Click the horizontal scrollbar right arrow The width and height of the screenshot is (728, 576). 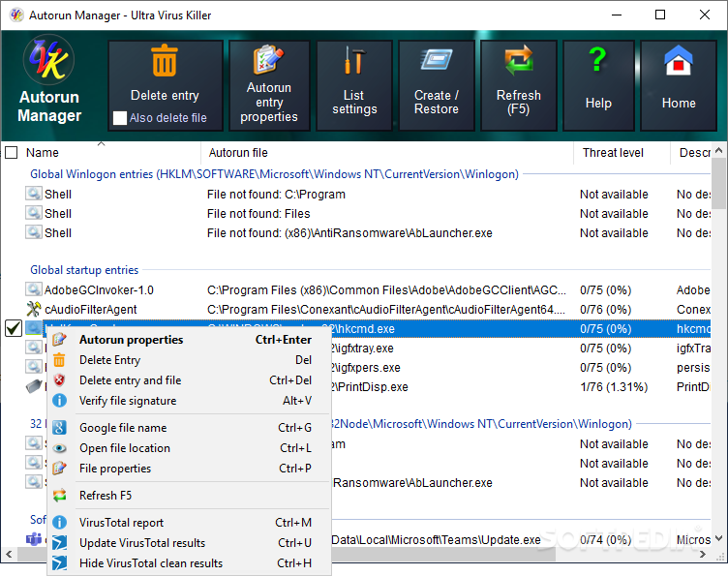click(703, 554)
